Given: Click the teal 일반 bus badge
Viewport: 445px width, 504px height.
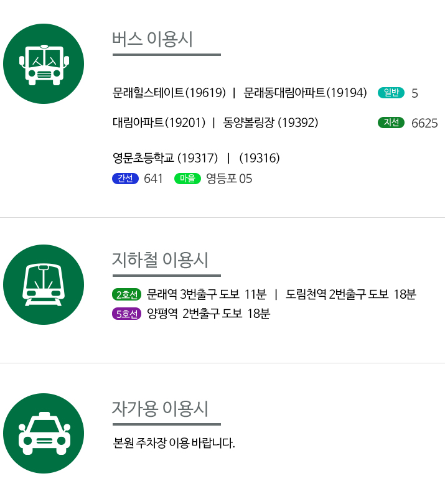Looking at the screenshot, I should (x=391, y=93).
